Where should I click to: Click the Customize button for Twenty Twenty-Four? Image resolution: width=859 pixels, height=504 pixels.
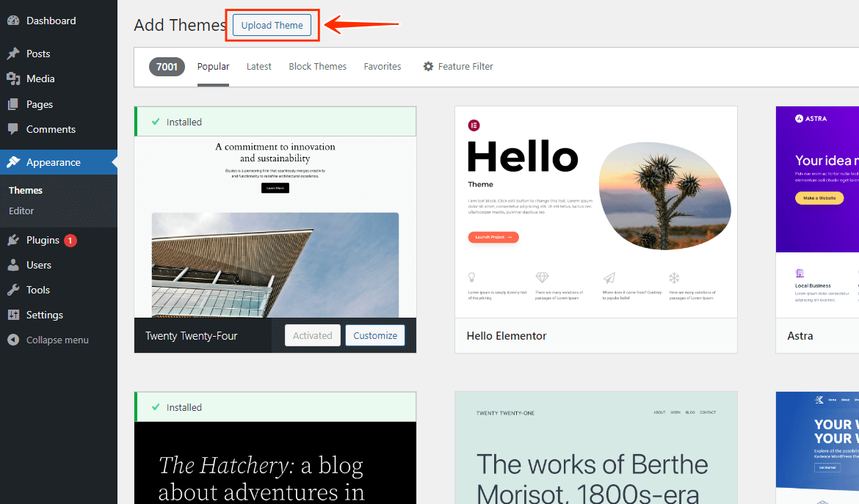click(x=375, y=335)
